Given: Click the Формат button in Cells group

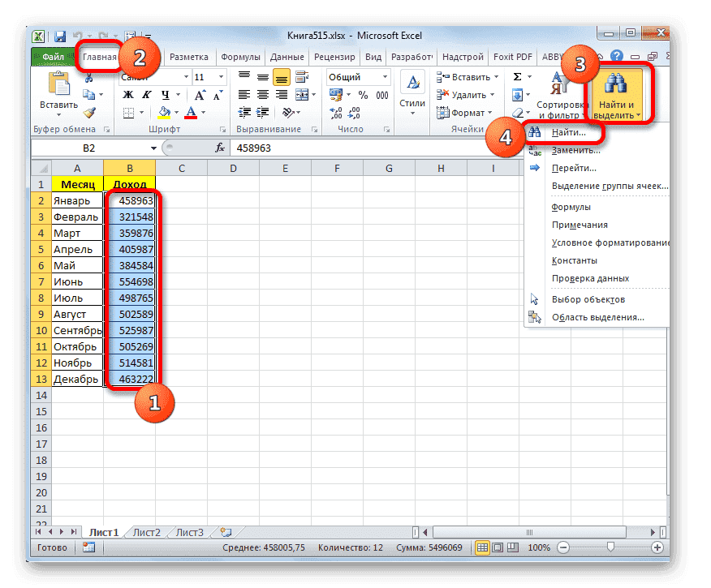Looking at the screenshot, I should pos(468,113).
